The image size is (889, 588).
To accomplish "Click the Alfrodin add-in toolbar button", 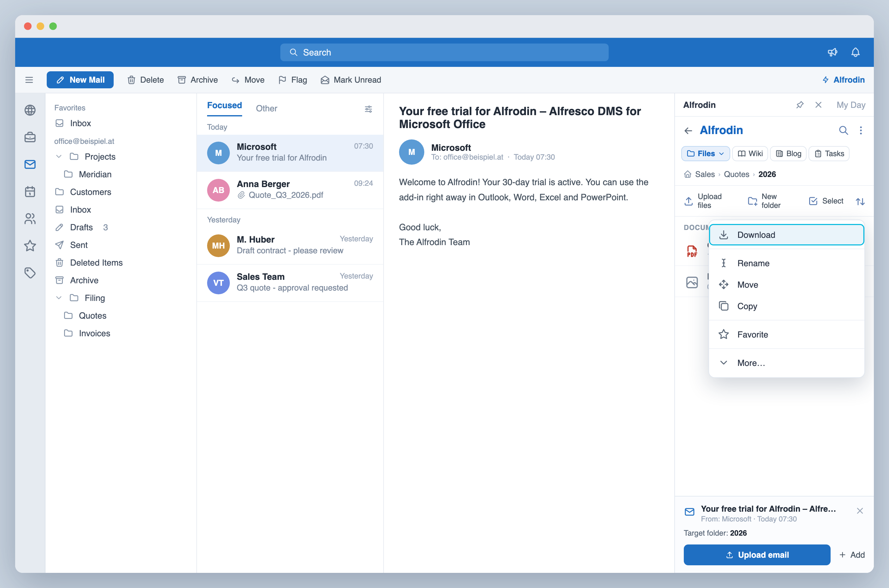I will coord(843,80).
